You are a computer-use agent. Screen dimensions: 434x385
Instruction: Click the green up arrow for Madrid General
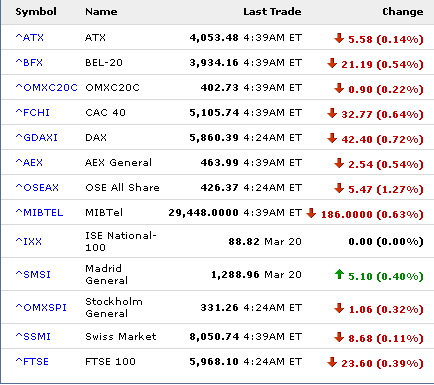339,274
